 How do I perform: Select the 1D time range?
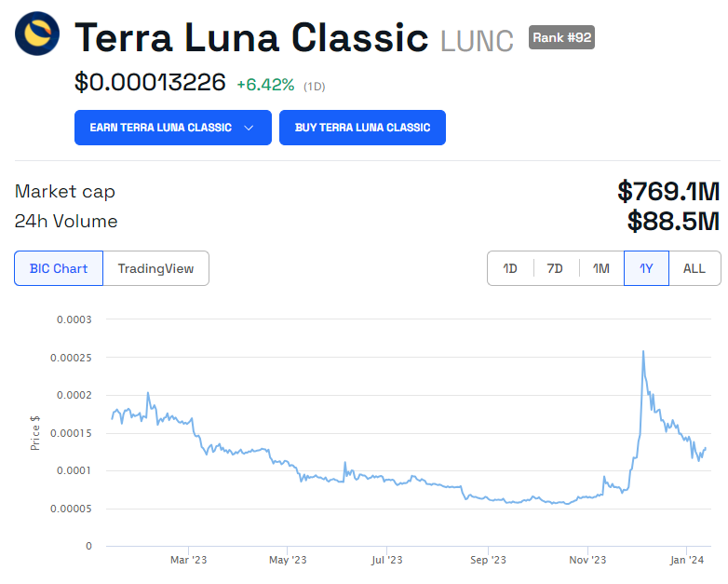coord(510,268)
